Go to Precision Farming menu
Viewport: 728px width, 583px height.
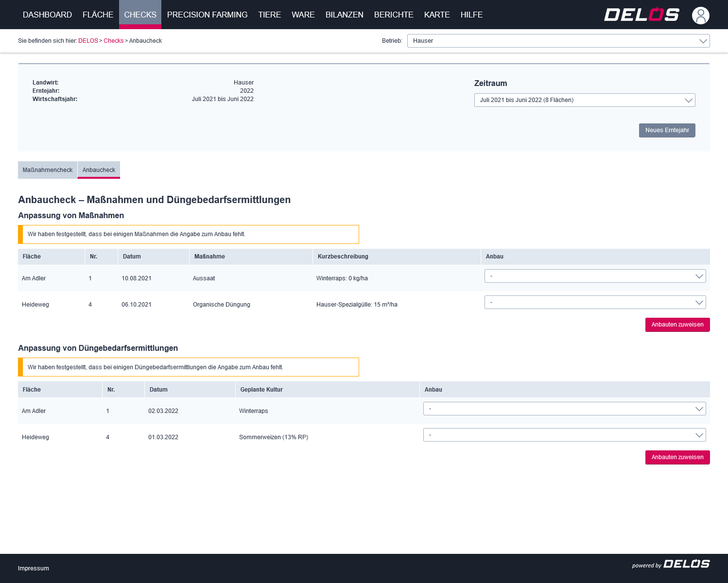click(x=207, y=15)
